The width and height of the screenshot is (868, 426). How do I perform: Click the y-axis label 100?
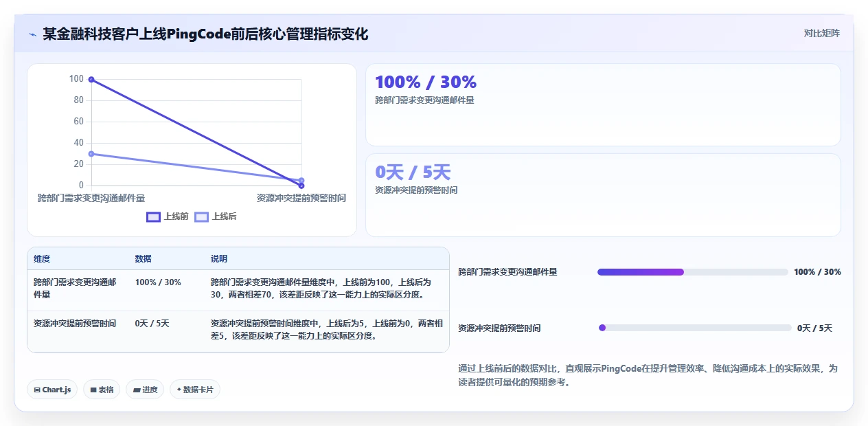(x=76, y=79)
